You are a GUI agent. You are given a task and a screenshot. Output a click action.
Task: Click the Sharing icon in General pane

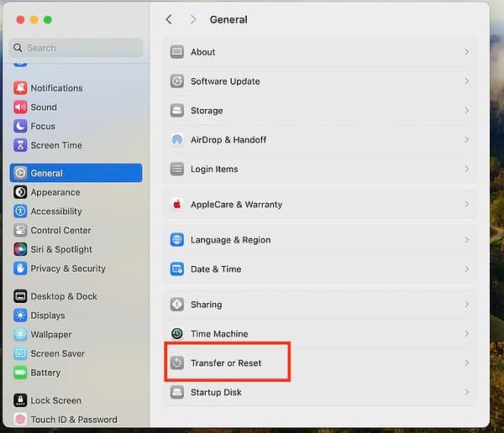[x=176, y=305]
